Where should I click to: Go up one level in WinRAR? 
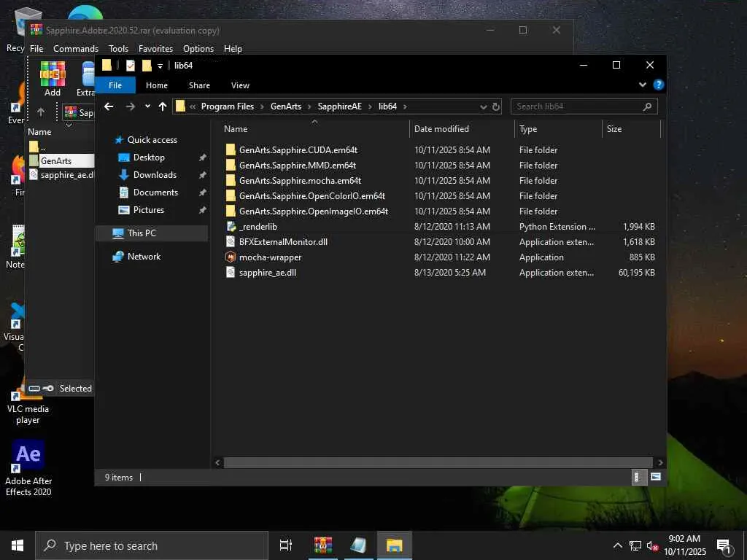[41, 112]
